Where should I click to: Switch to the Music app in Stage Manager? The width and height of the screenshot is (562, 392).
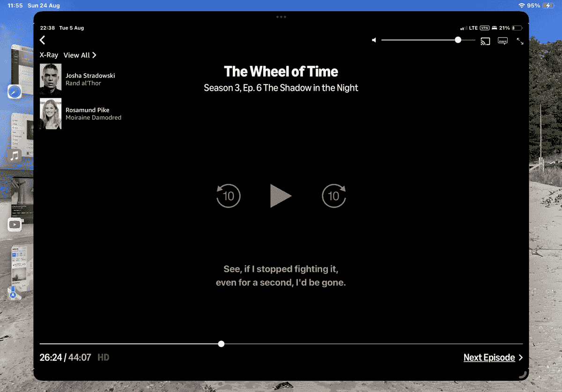[15, 156]
